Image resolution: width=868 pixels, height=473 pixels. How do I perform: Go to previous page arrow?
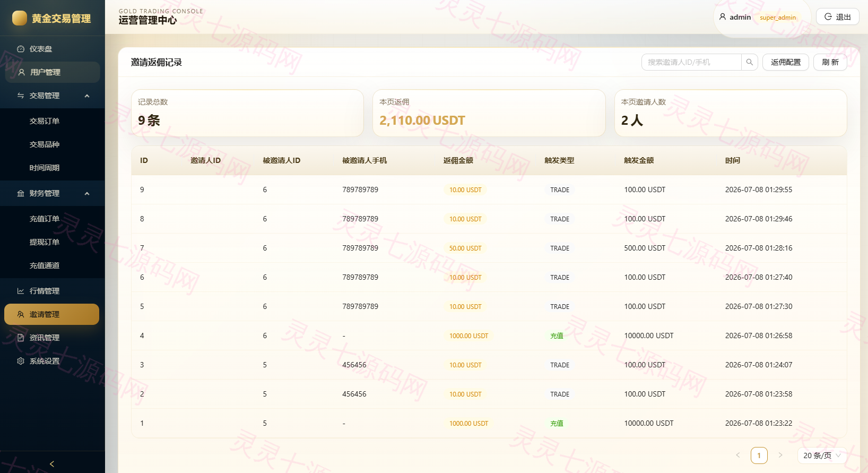[738, 455]
